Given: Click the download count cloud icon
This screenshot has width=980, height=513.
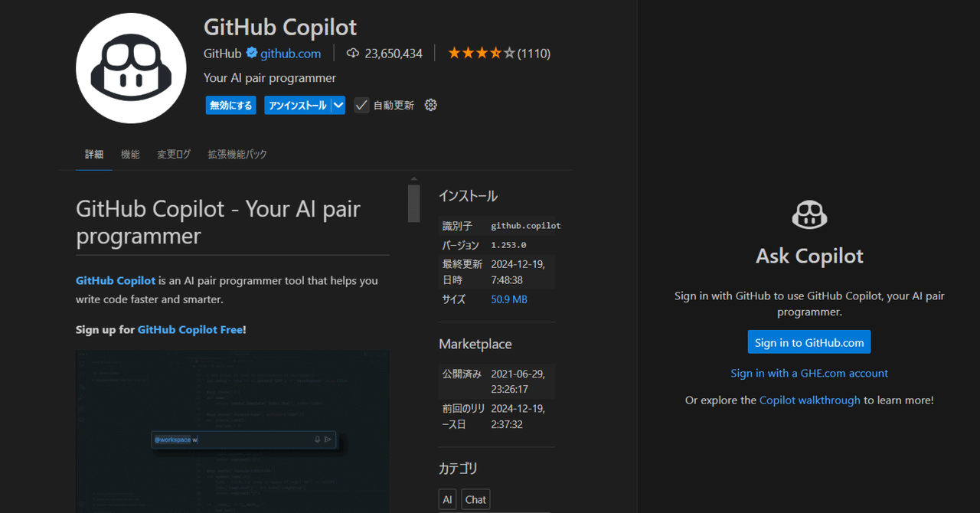Looking at the screenshot, I should [x=352, y=53].
